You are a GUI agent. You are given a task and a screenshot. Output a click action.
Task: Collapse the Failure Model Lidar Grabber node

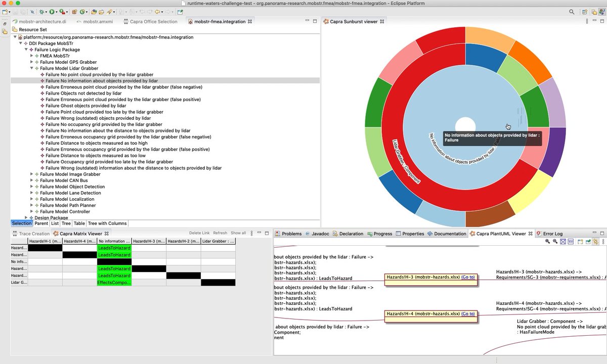tap(31, 68)
